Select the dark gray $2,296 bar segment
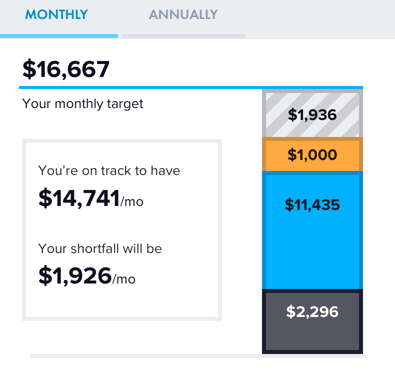Screen dimensions: 395x371 tap(312, 321)
